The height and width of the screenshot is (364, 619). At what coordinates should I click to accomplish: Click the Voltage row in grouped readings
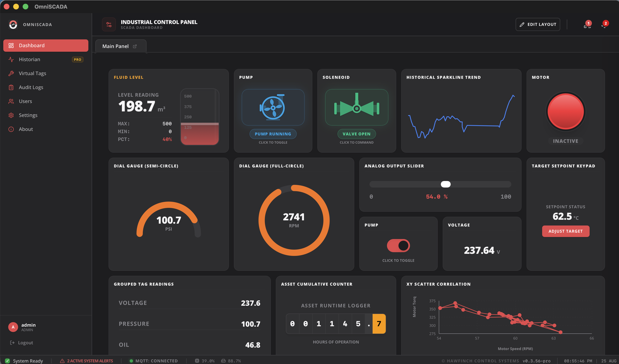[x=190, y=303]
